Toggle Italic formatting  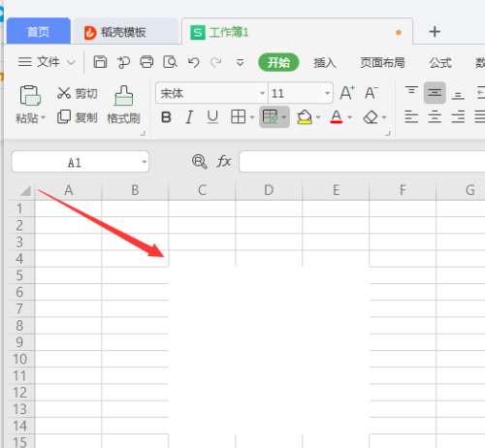point(189,117)
